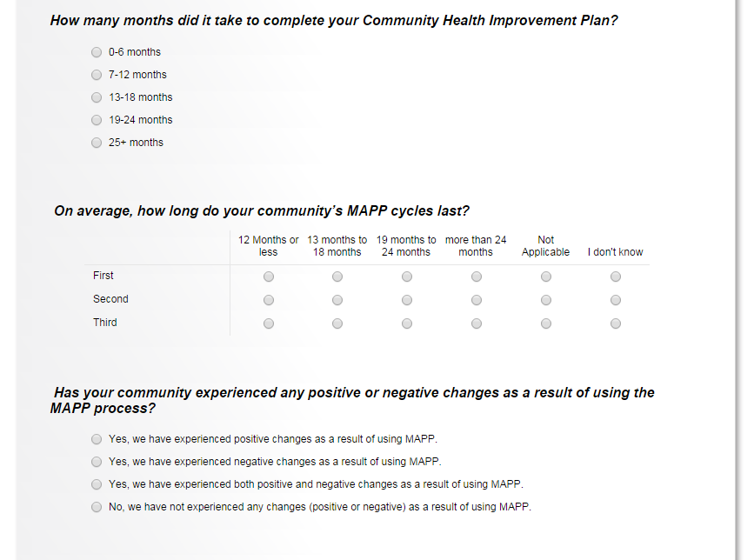Mark Second cycle as Not Applicable
Image resolution: width=754 pixels, height=560 pixels.
[x=546, y=300]
